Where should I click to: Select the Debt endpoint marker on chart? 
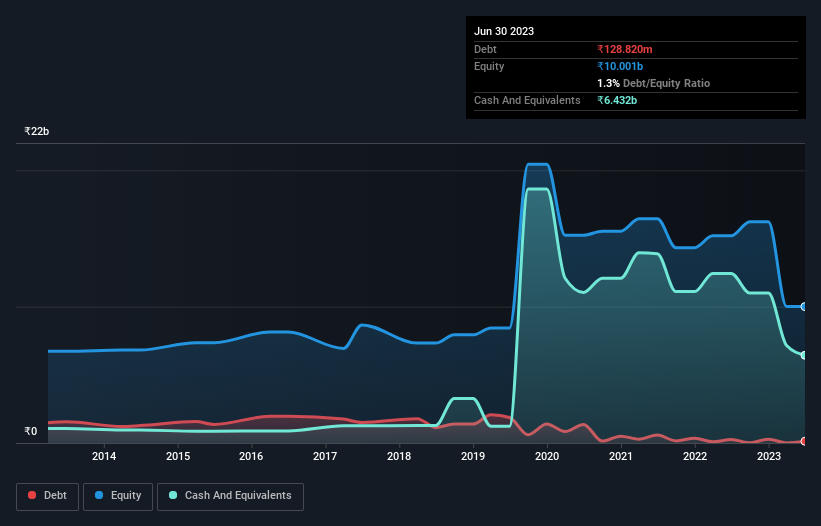(804, 441)
